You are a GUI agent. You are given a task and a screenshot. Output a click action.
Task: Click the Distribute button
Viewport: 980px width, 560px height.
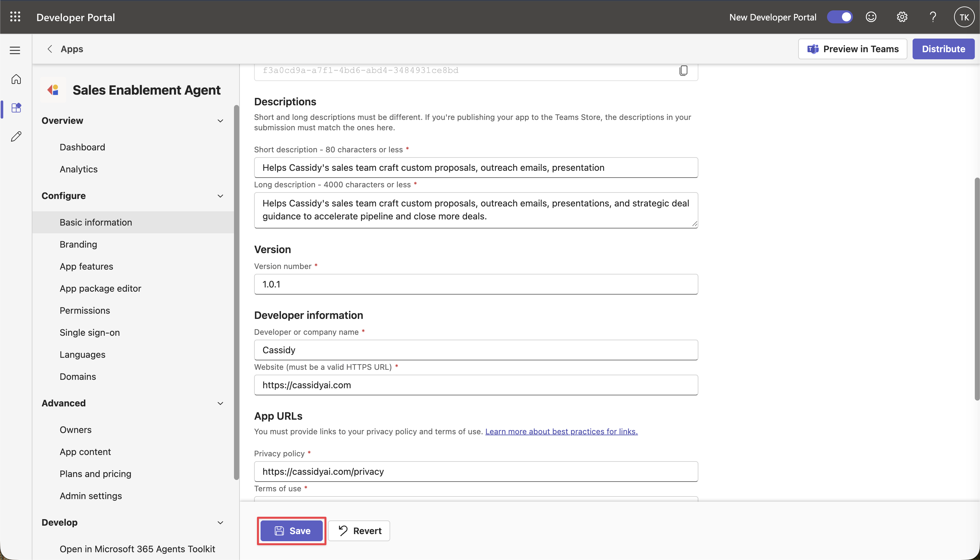pos(943,49)
